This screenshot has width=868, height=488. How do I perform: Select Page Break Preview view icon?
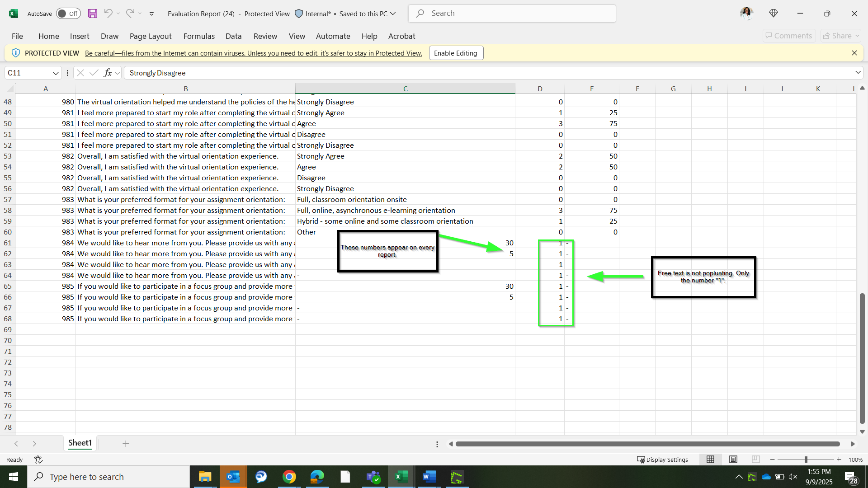[x=755, y=460]
